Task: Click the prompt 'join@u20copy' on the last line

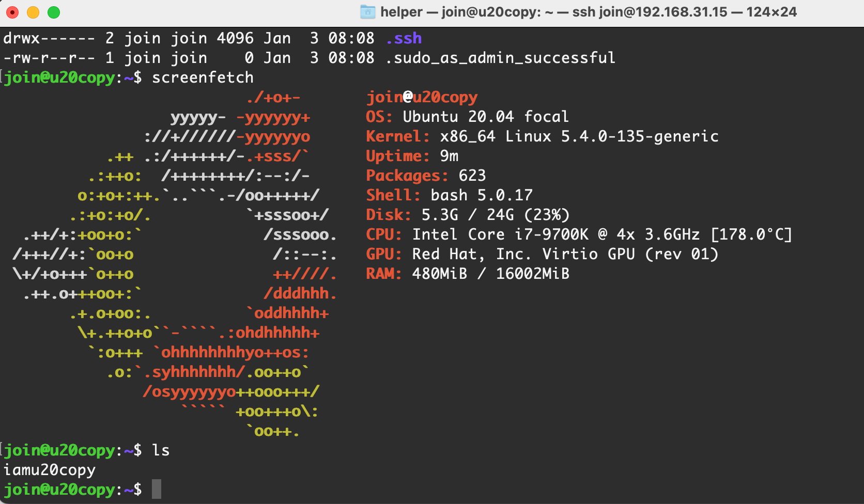Action: [59, 490]
